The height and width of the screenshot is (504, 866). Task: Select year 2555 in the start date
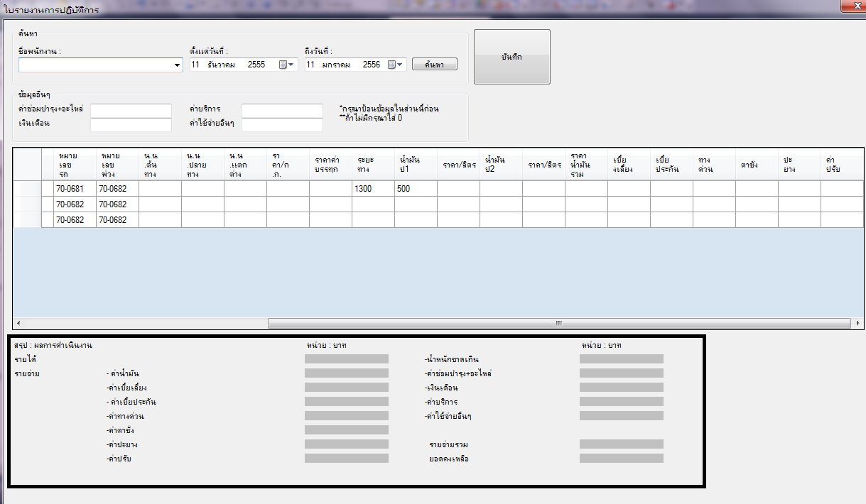[256, 65]
